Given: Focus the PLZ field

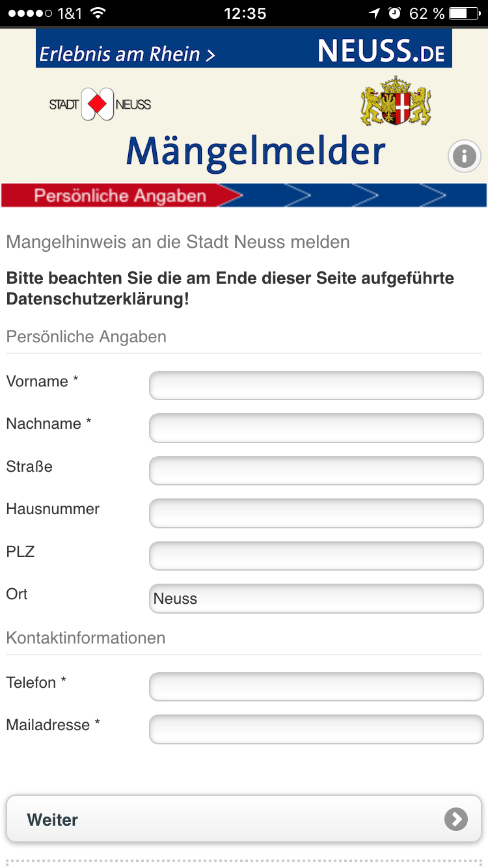Looking at the screenshot, I should tap(316, 556).
